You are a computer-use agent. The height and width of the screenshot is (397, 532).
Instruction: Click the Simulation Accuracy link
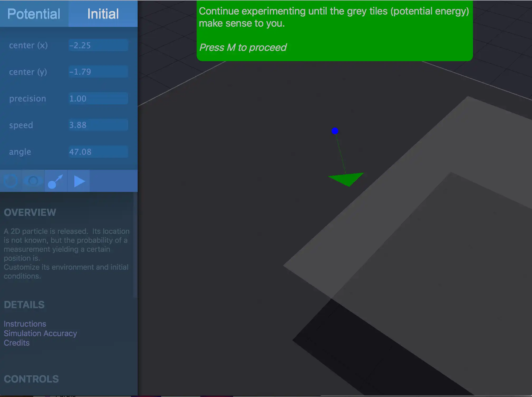coord(40,333)
